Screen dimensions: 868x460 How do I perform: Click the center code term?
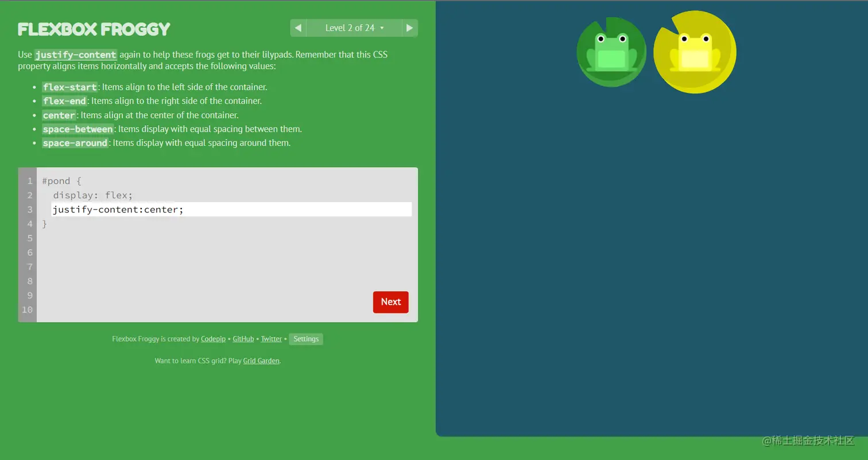point(59,115)
